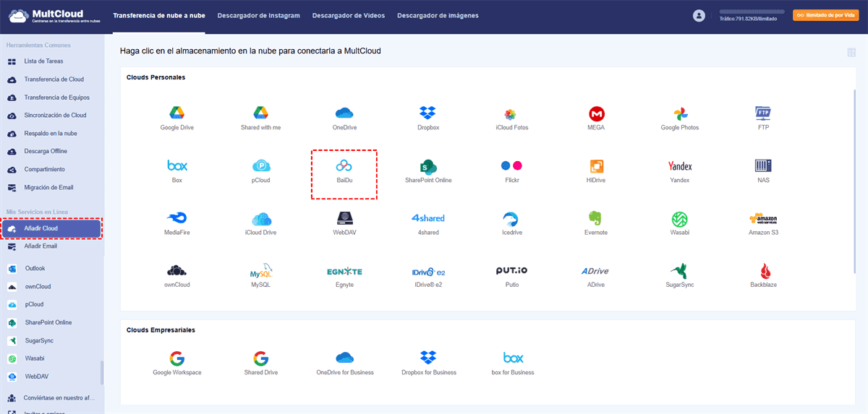
Task: Open the user profile avatar
Action: click(x=698, y=15)
